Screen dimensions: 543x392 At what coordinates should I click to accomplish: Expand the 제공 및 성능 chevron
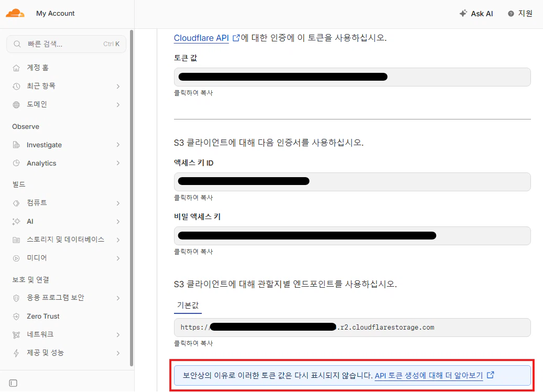click(118, 353)
